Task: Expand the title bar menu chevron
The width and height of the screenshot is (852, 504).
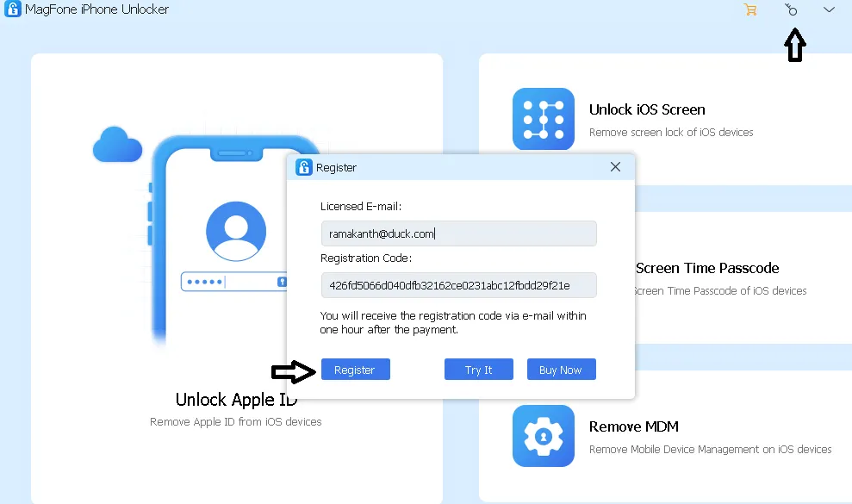Action: pos(829,10)
